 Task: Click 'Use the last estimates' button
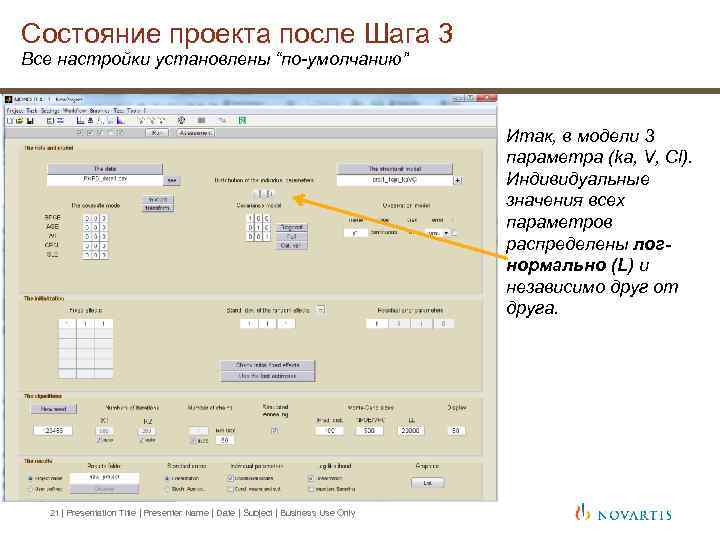(268, 376)
